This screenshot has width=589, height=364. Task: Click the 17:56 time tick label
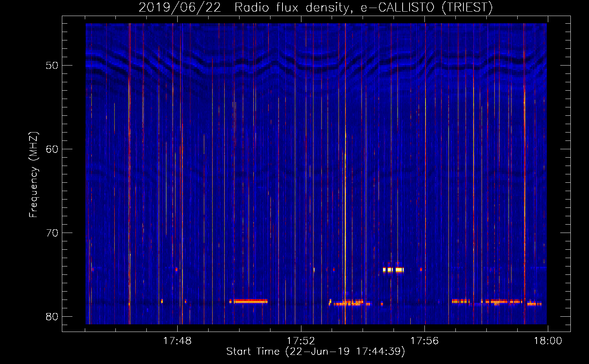point(424,341)
